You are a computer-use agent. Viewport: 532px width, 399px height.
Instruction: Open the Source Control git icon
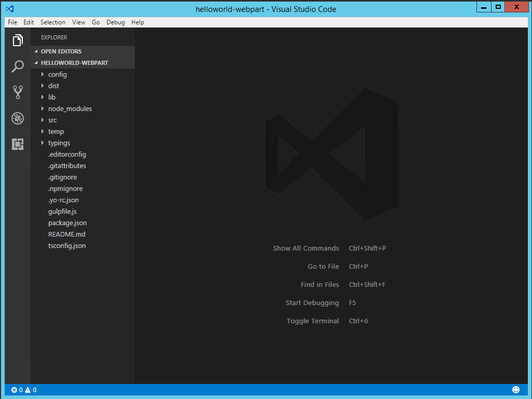click(x=18, y=92)
